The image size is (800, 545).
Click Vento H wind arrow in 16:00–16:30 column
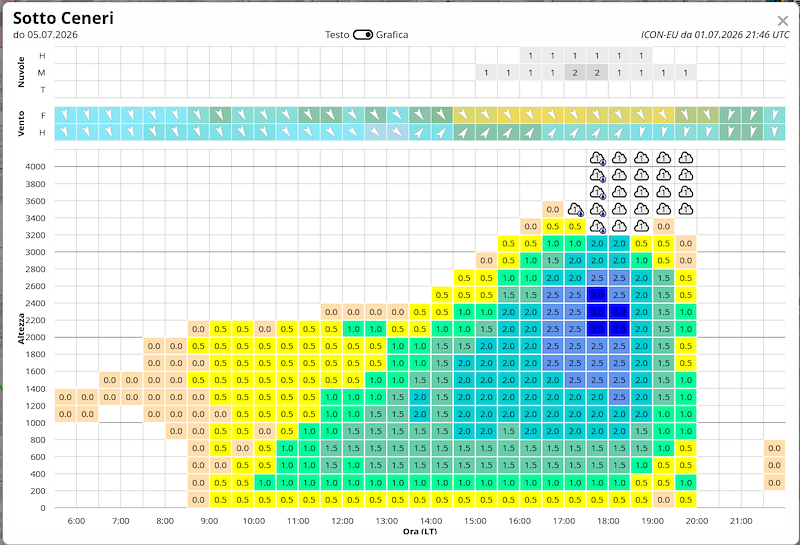(531, 132)
